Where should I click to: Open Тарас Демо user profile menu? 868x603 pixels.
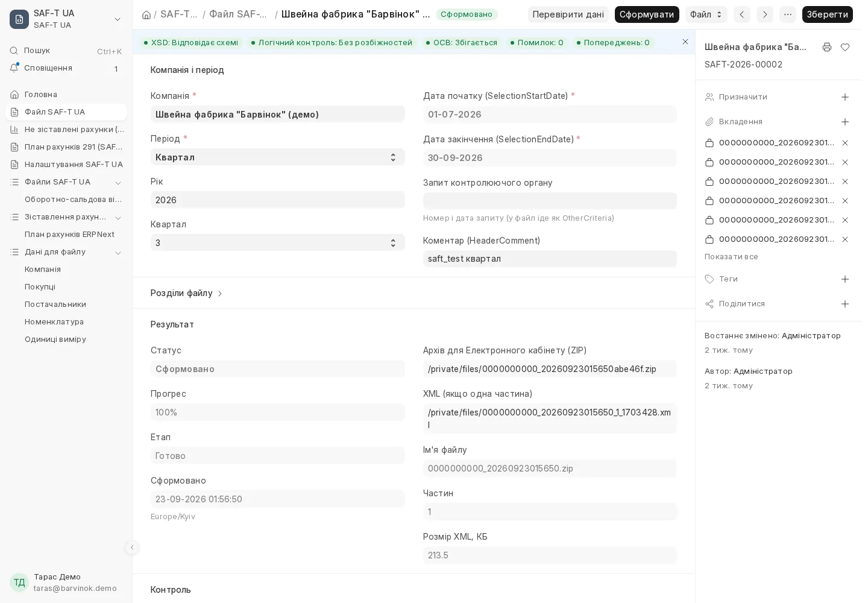click(x=66, y=582)
